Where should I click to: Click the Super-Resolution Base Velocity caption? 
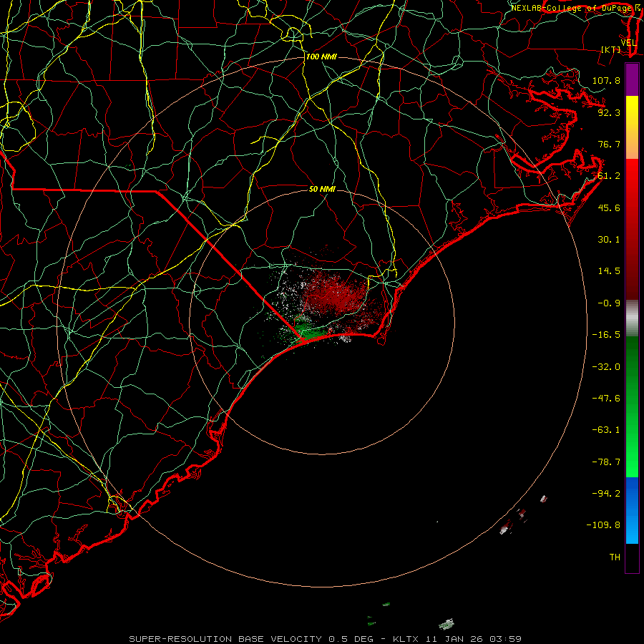[326, 639]
